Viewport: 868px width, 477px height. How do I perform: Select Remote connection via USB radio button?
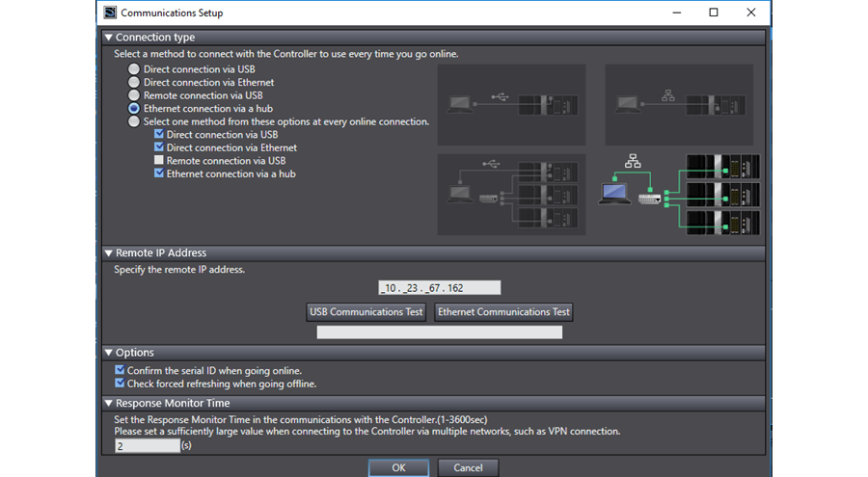(134, 96)
